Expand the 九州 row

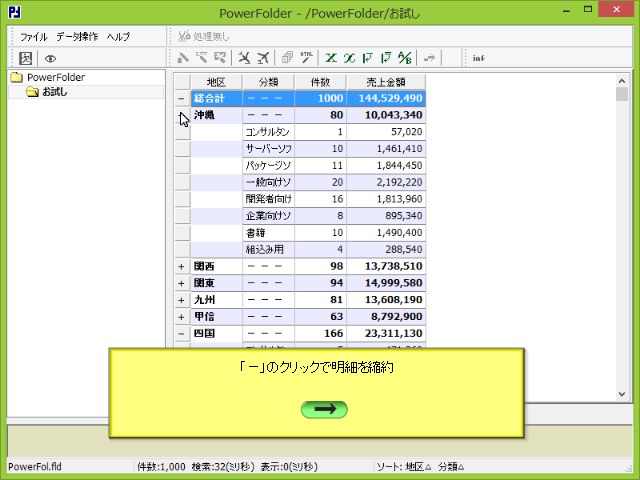[182, 300]
